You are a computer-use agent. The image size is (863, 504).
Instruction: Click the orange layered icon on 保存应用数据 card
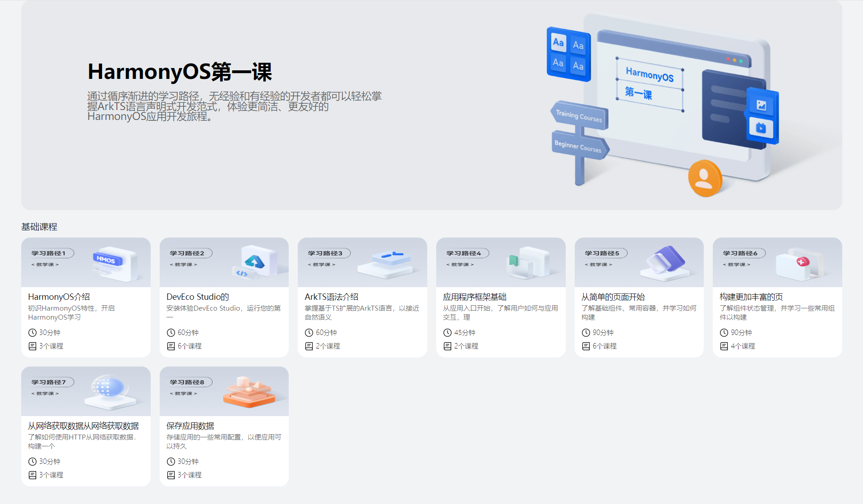(249, 392)
